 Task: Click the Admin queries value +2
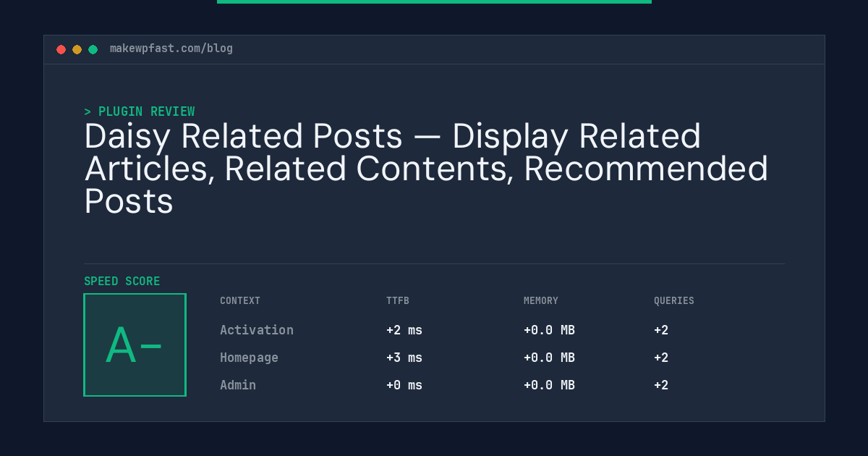(661, 385)
